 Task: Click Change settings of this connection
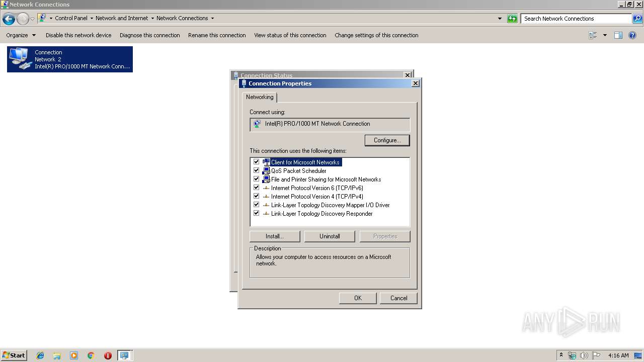[376, 35]
